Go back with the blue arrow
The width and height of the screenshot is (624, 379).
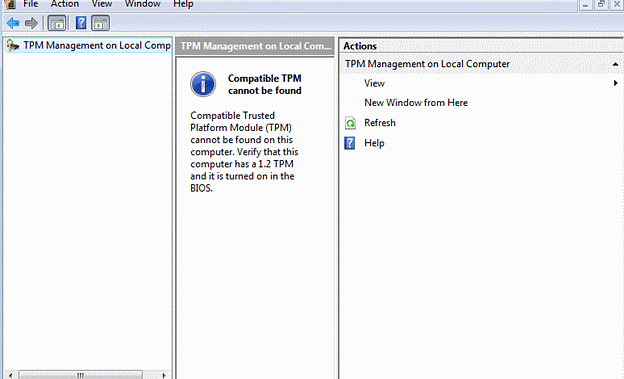coord(13,23)
